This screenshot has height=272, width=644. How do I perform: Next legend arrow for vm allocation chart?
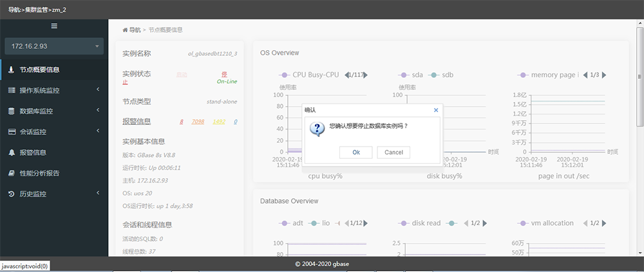pos(604,223)
